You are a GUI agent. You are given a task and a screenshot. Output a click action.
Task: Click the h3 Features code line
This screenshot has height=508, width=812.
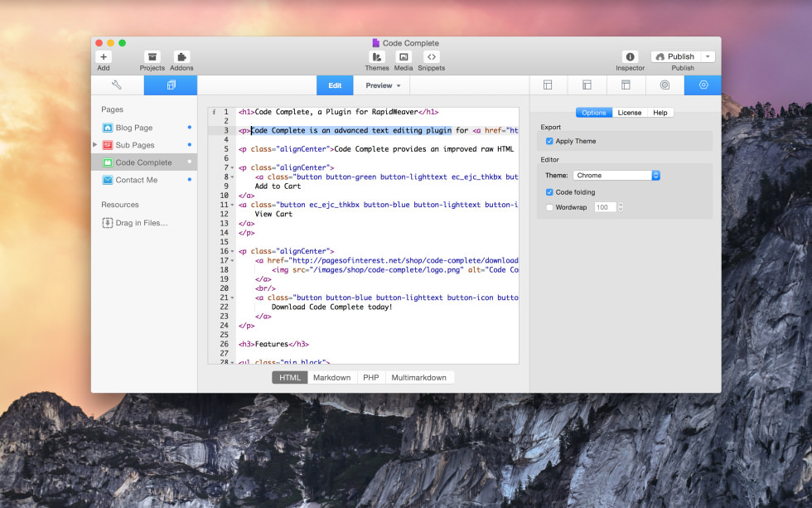273,345
